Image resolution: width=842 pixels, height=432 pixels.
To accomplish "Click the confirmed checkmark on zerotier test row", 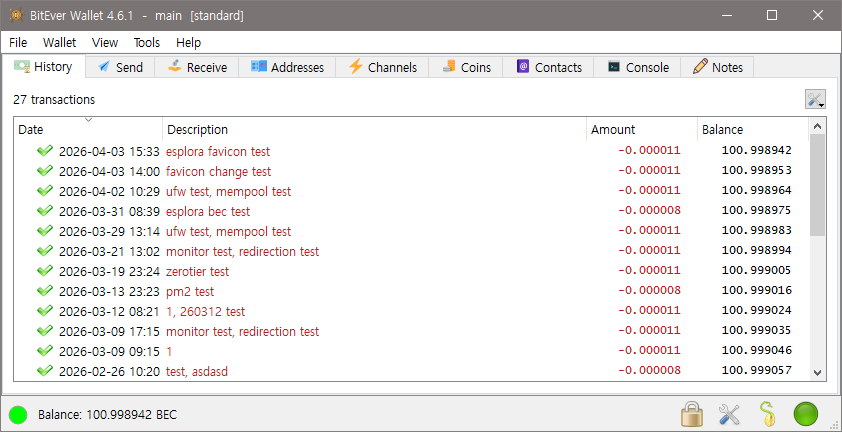I will tap(44, 271).
